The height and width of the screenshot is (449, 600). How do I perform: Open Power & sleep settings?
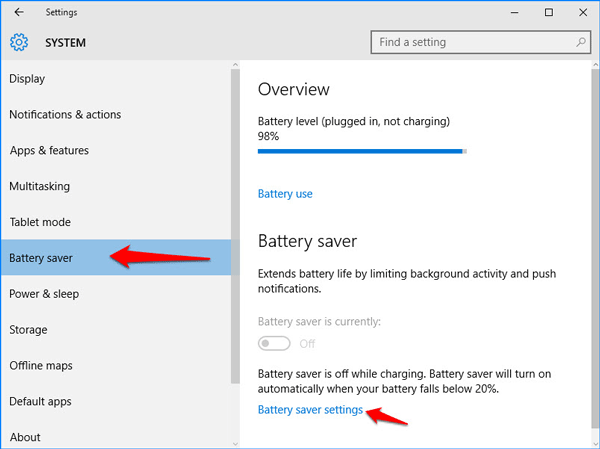click(x=44, y=294)
